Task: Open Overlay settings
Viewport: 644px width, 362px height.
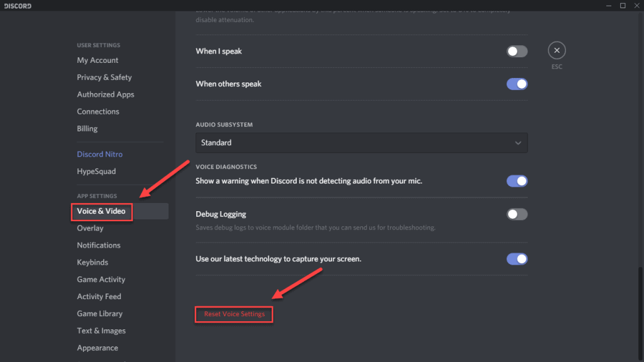Action: [90, 228]
